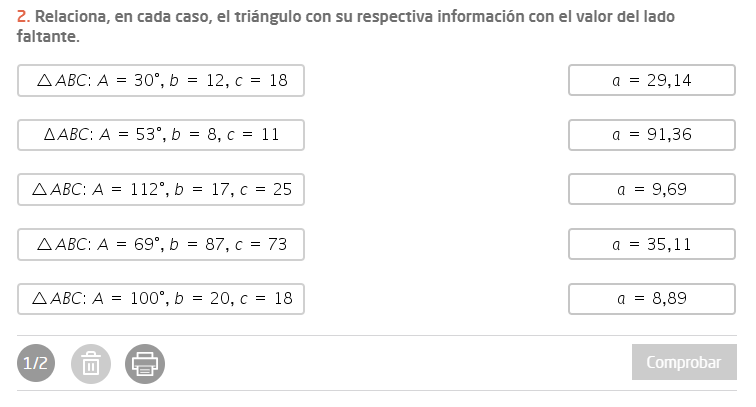The height and width of the screenshot is (407, 756).
Task: Select the triangle with A = 53°
Action: [x=161, y=135]
